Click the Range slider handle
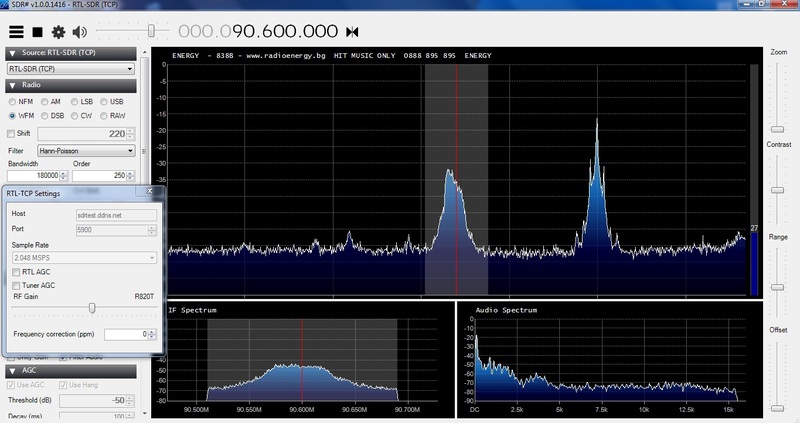The width and height of the screenshot is (800, 423). click(x=777, y=287)
